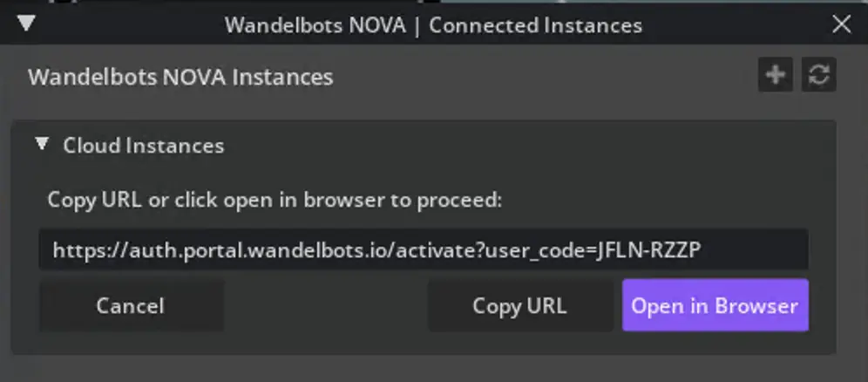Image resolution: width=868 pixels, height=382 pixels.
Task: Click the 'Wandelbots NOVA | Connected Instances' title
Action: click(433, 25)
